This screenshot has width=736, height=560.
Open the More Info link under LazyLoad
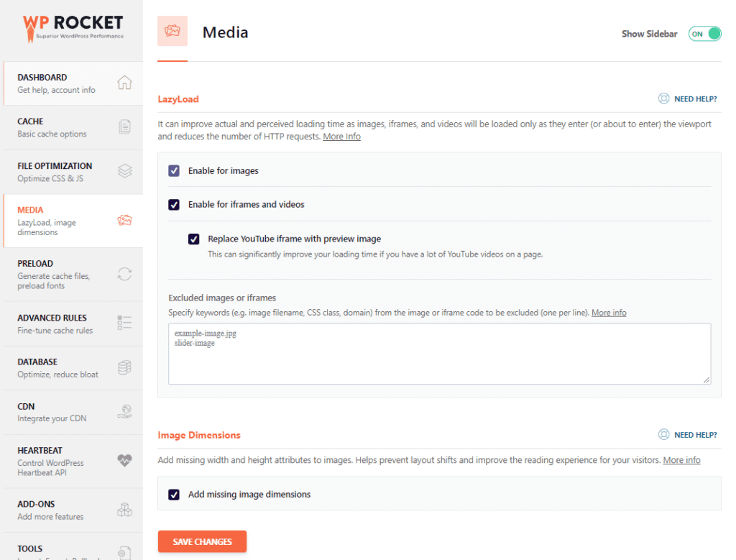[341, 136]
